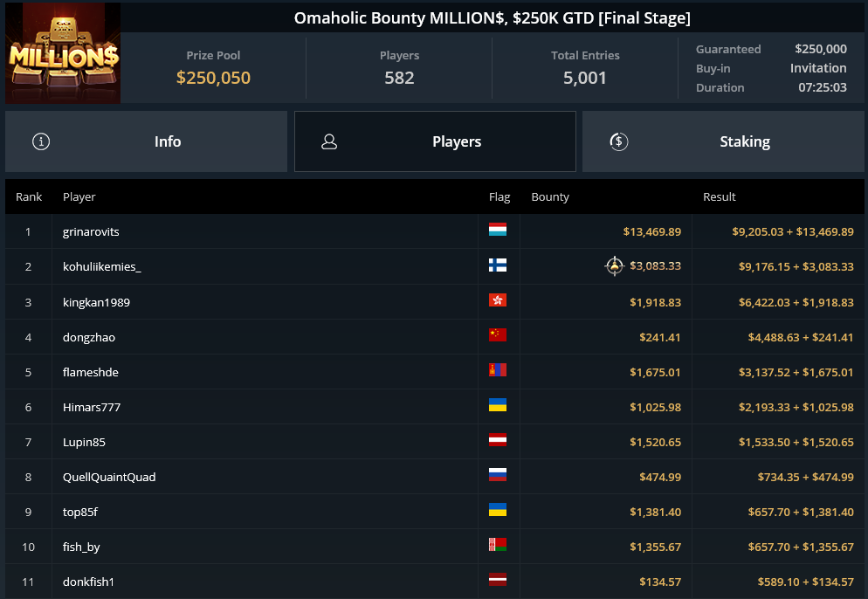Switch to the Staking tab
868x599 pixels.
pyautogui.click(x=723, y=141)
